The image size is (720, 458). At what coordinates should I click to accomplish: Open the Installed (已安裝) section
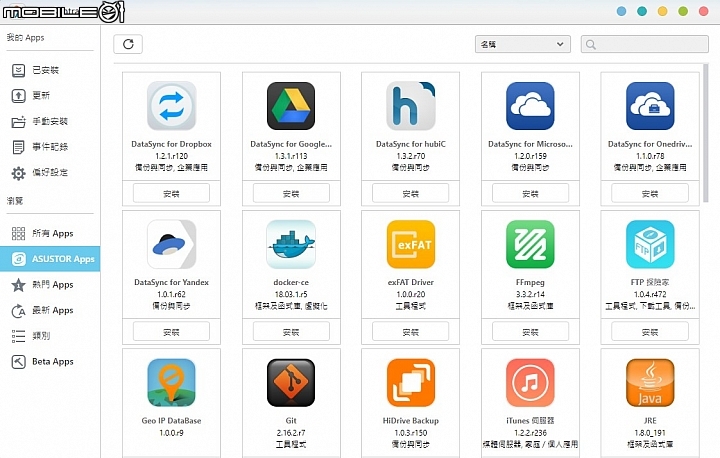tap(50, 70)
